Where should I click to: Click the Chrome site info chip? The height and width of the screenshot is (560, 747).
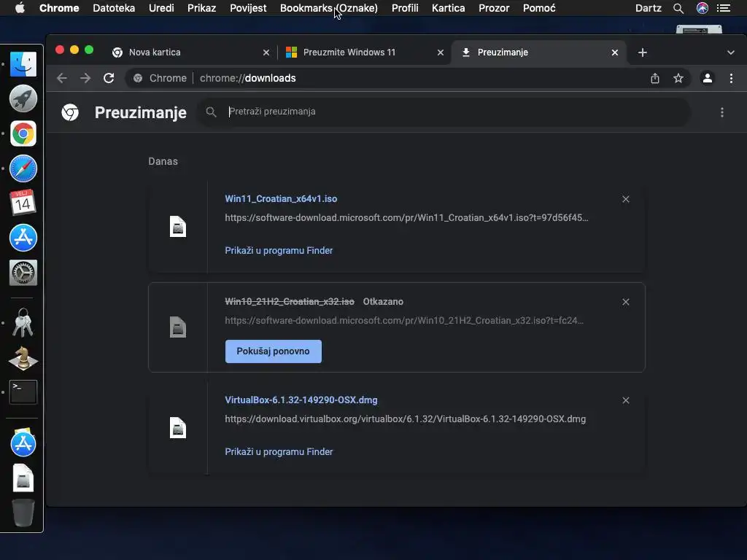click(x=160, y=78)
